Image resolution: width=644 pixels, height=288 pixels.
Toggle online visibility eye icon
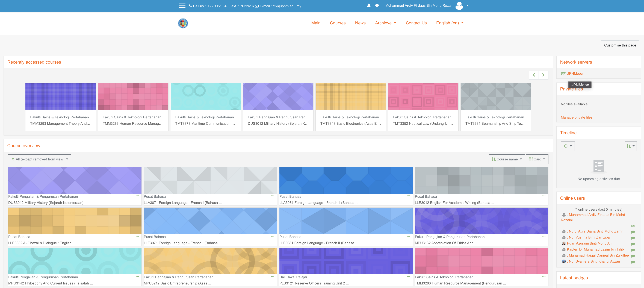point(633,226)
